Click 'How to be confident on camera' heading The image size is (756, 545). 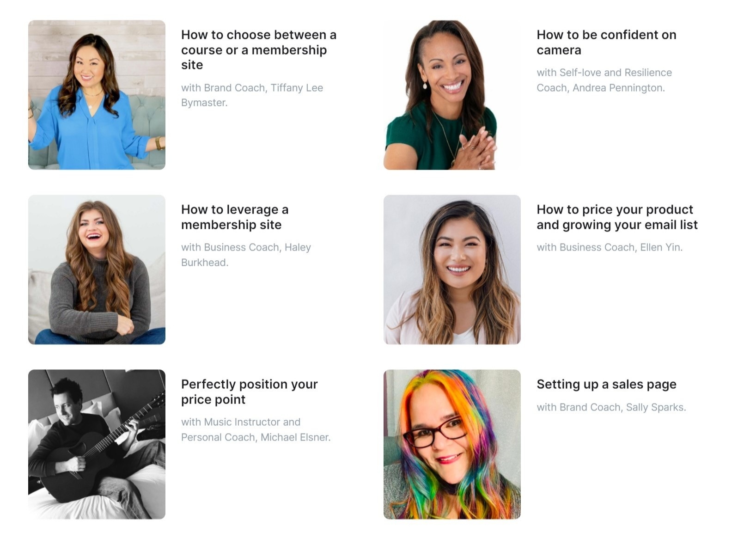[606, 42]
